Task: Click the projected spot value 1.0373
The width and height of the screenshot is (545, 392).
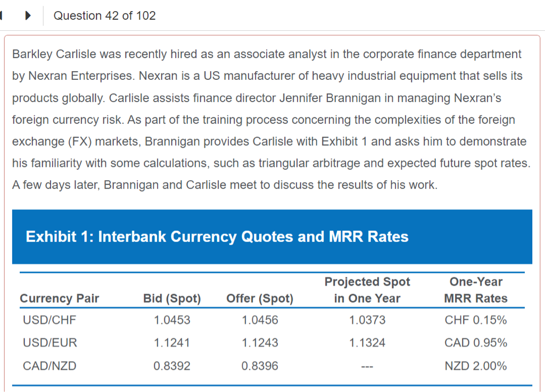Action: pos(367,320)
